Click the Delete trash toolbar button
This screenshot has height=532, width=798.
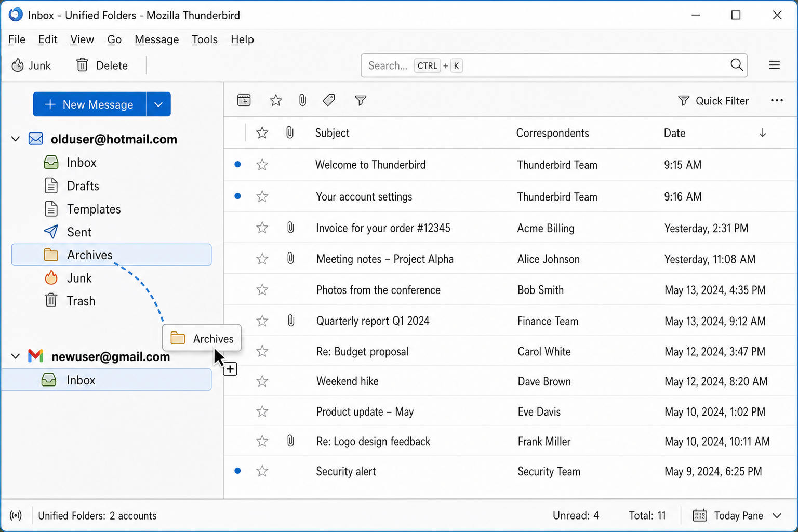point(102,65)
